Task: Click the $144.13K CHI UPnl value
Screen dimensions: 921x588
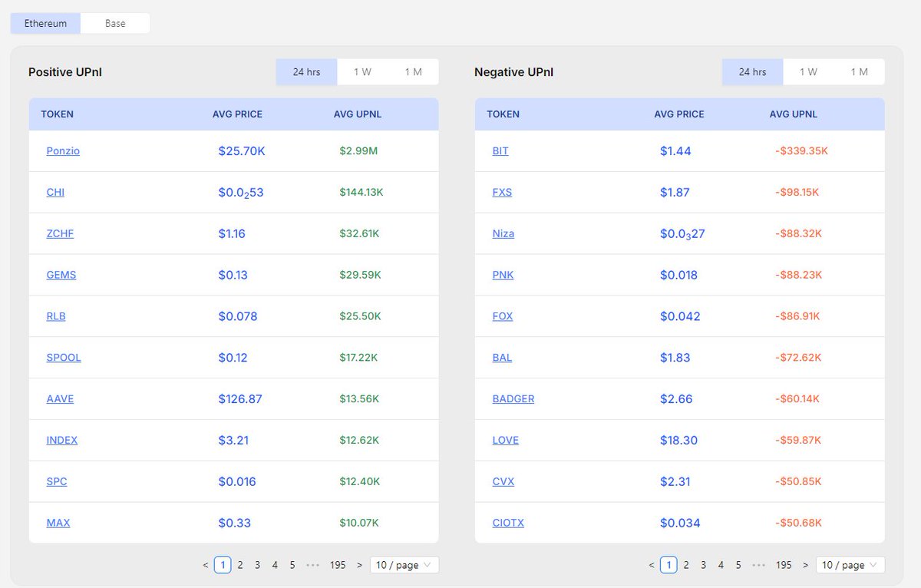Action: pos(361,193)
